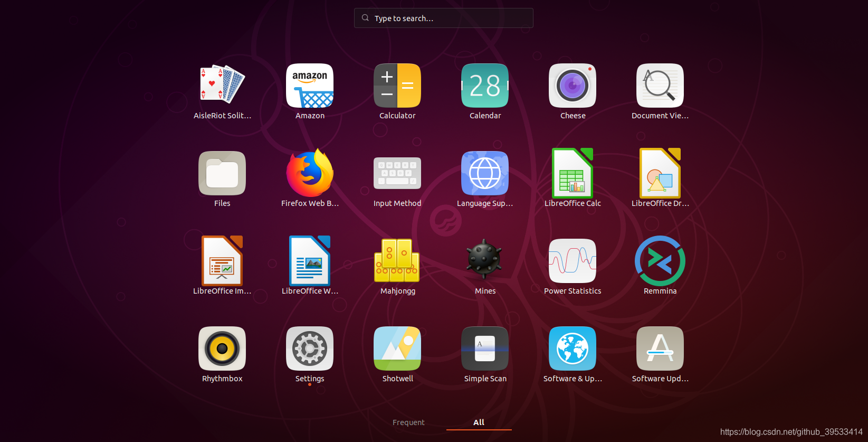
Task: Launch Remmina remote desktop client
Action: point(660,261)
